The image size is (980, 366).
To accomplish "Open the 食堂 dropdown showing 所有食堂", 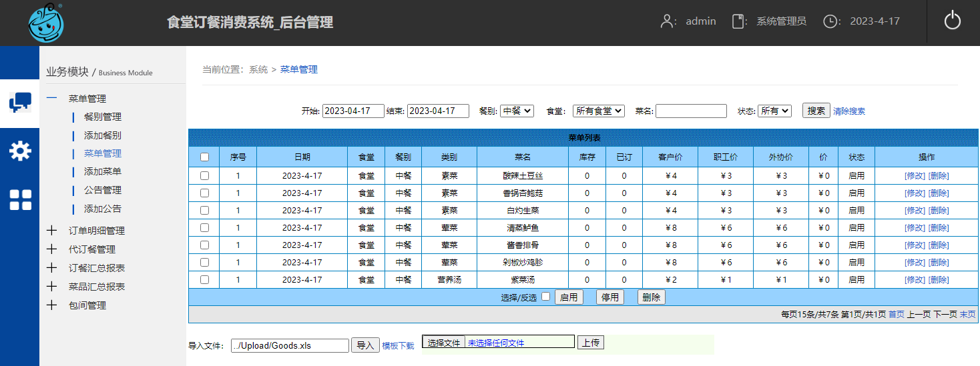I will (598, 111).
